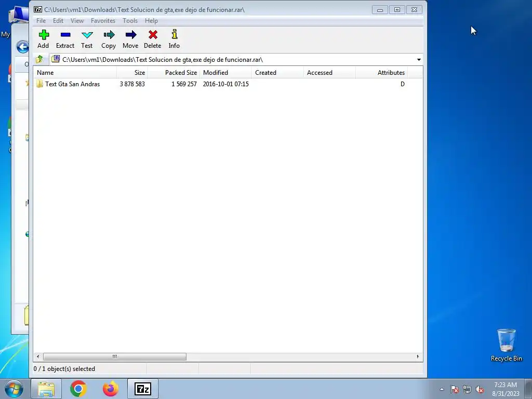Click the 0 / 1 object(s) selected status
532x399 pixels.
point(64,369)
